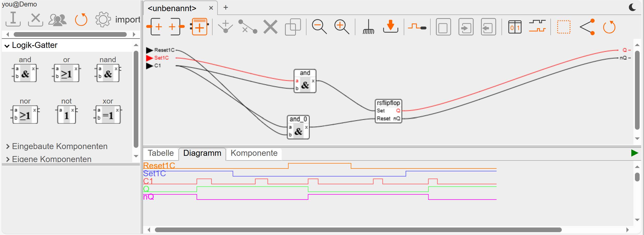Toggle the C1 clock input pin
Image resolution: width=644 pixels, height=235 pixels.
(150, 66)
